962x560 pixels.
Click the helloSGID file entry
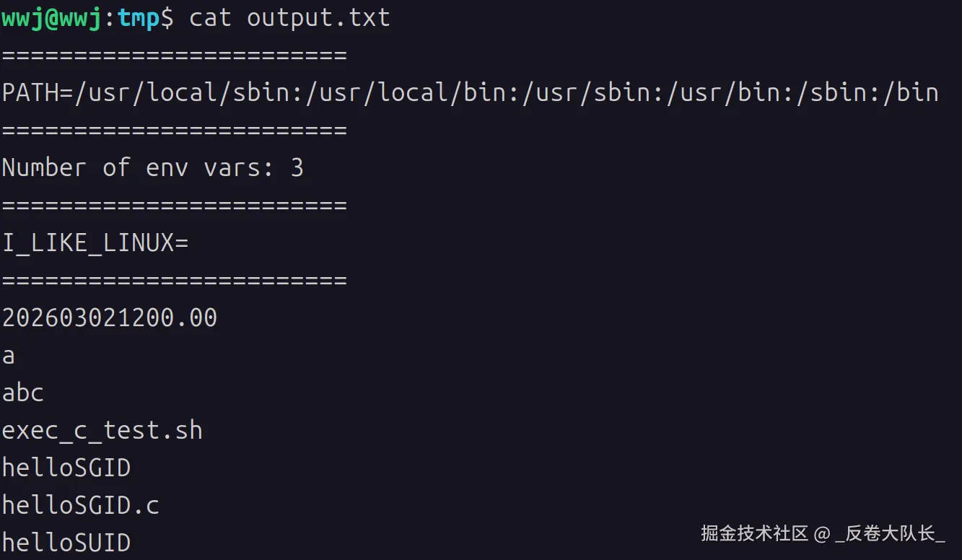(66, 468)
